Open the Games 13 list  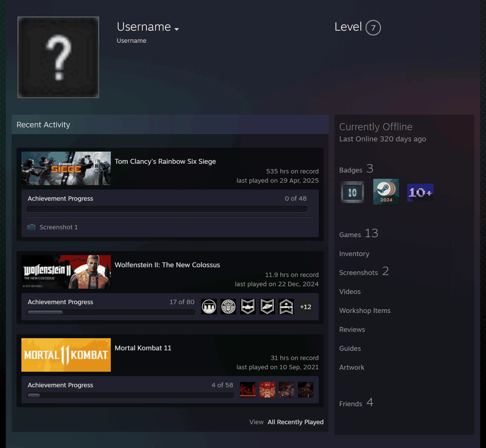tap(359, 233)
